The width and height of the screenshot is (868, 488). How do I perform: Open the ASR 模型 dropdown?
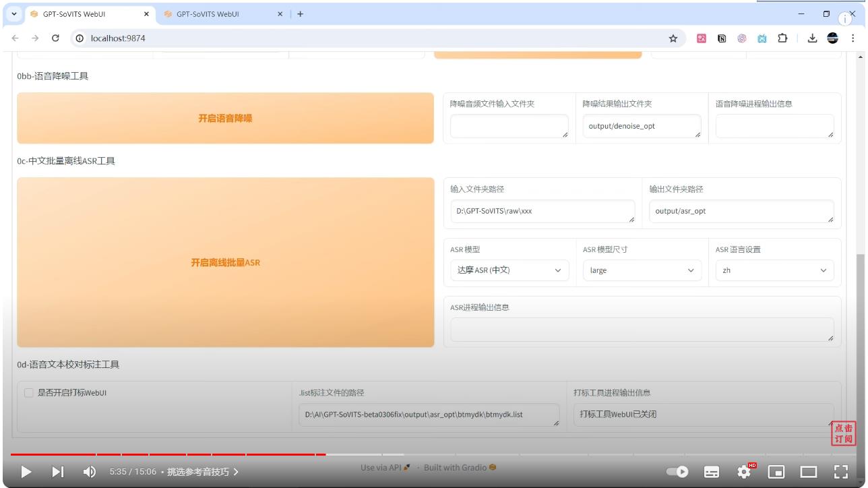point(509,270)
